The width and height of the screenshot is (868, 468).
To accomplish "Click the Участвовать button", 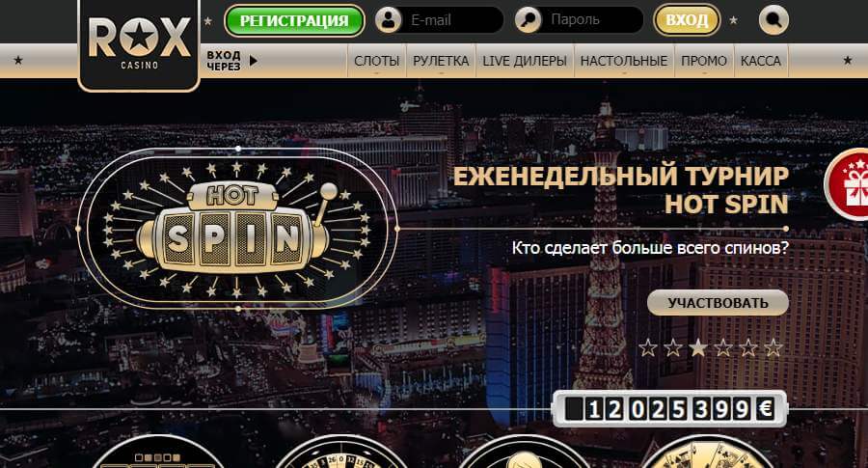I will click(x=718, y=303).
